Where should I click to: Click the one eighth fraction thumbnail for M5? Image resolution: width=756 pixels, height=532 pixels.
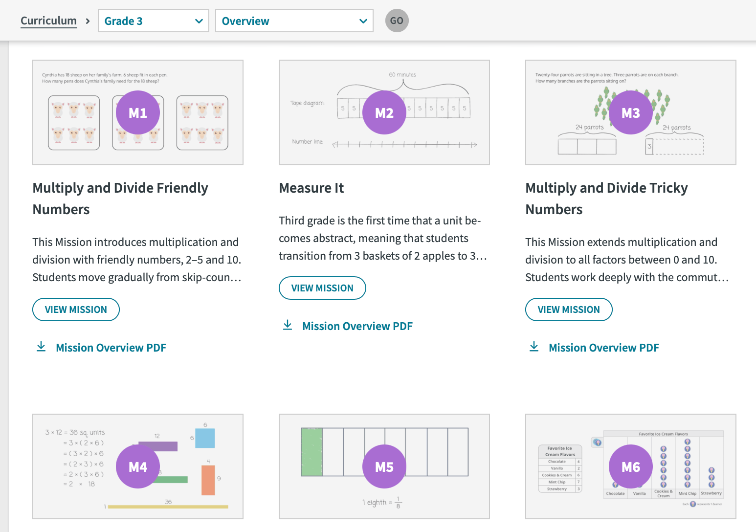click(384, 466)
